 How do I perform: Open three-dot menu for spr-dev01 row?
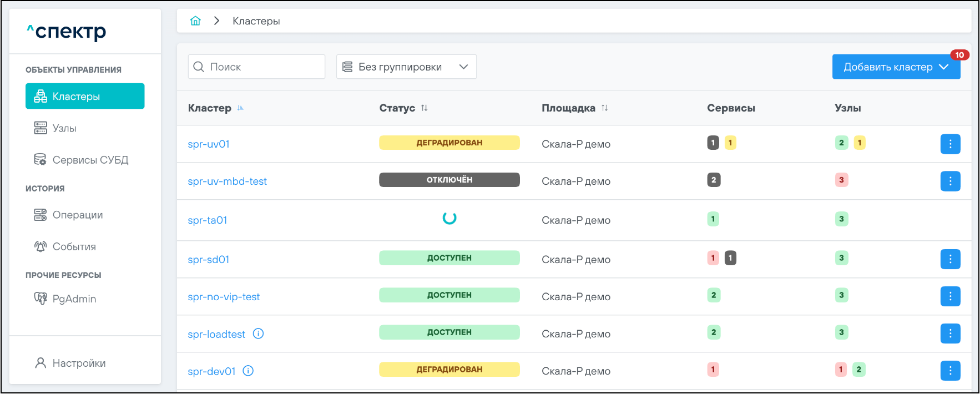click(950, 371)
